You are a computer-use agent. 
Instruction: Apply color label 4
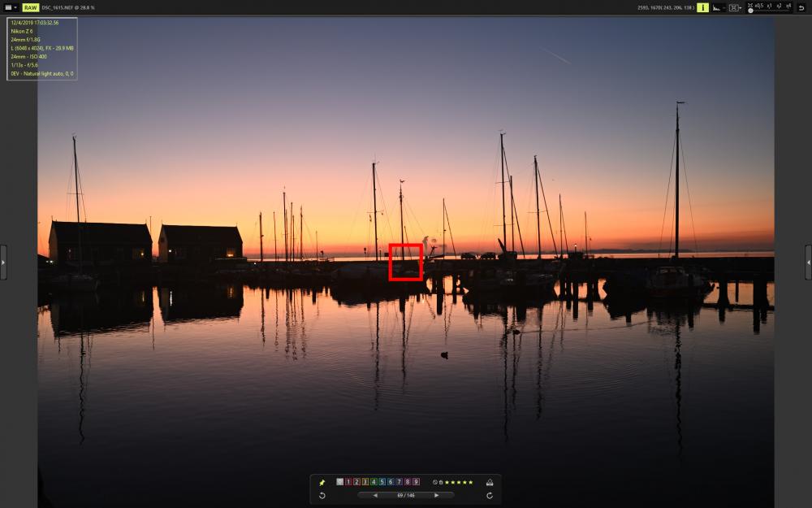click(x=374, y=481)
